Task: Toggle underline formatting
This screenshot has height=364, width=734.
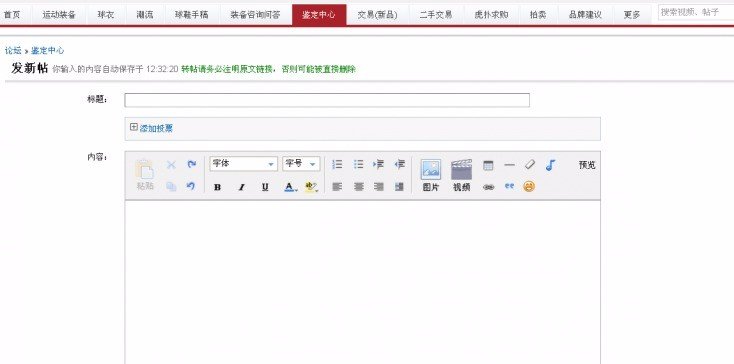Action: [265, 187]
